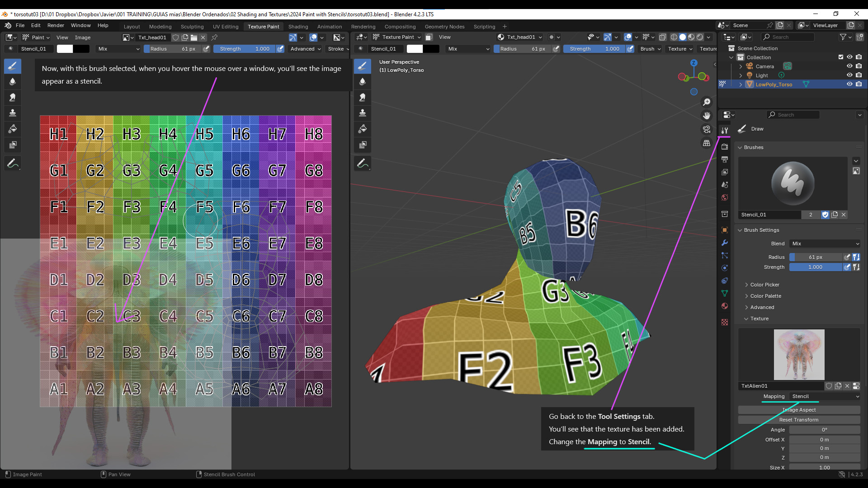Hide LowPoly_Torso via eye icon
This screenshot has height=488, width=868.
click(x=849, y=84)
